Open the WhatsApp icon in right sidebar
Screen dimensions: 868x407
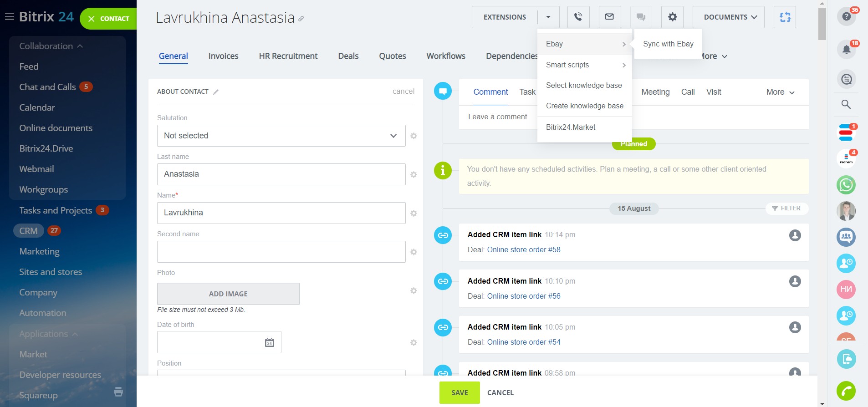pos(846,185)
